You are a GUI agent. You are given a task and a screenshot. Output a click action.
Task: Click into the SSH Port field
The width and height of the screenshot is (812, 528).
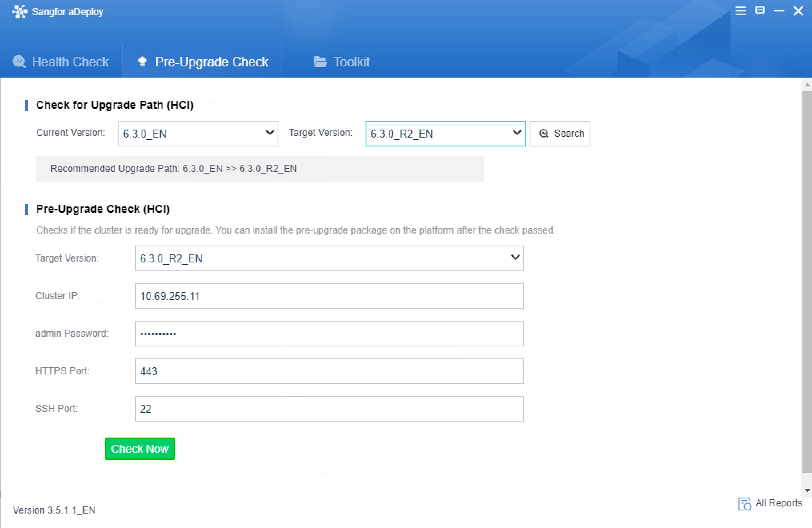point(330,409)
